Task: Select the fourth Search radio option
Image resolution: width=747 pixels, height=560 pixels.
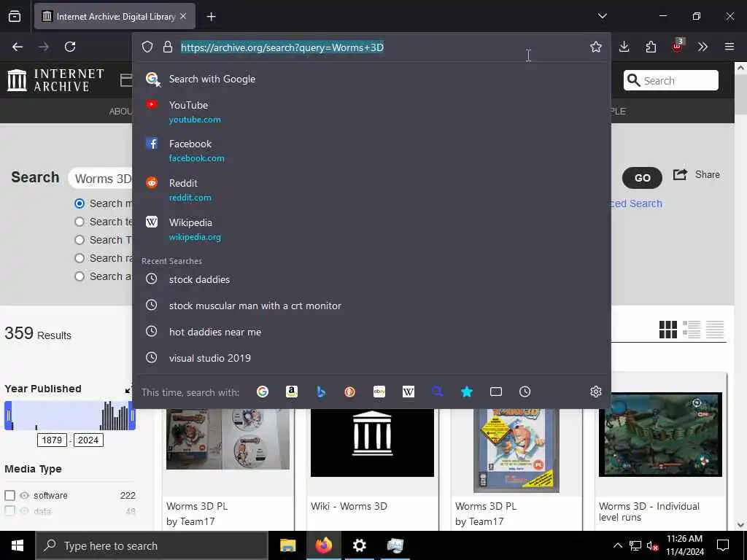Action: pos(80,258)
